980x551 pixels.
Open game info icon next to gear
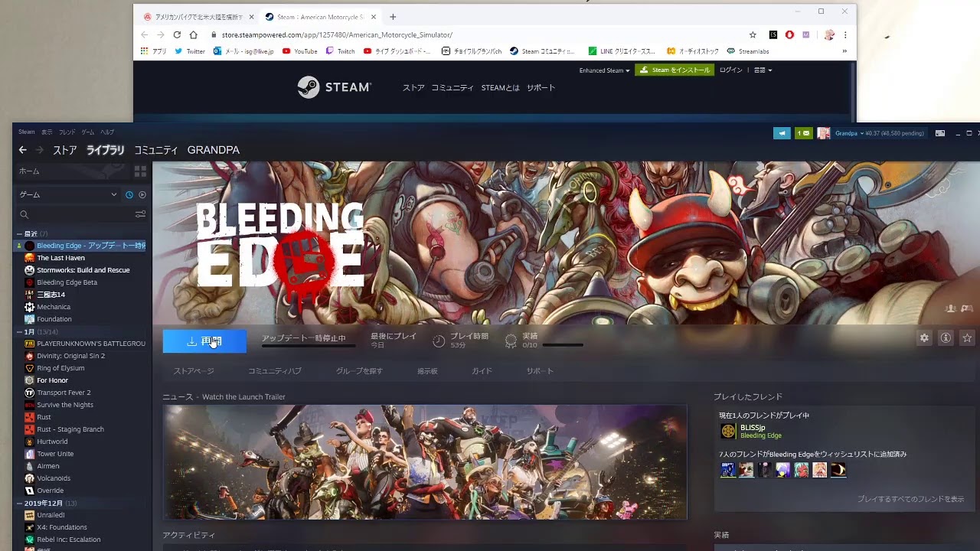(946, 337)
